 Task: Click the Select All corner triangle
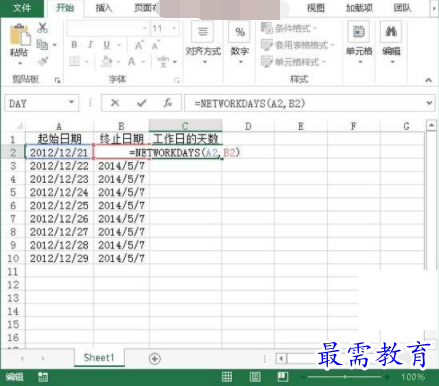(19, 126)
